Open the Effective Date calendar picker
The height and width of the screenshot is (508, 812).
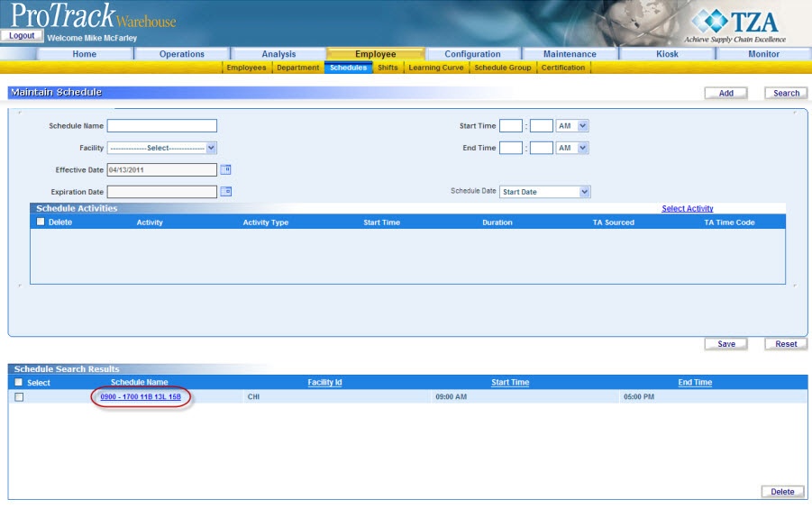click(226, 169)
